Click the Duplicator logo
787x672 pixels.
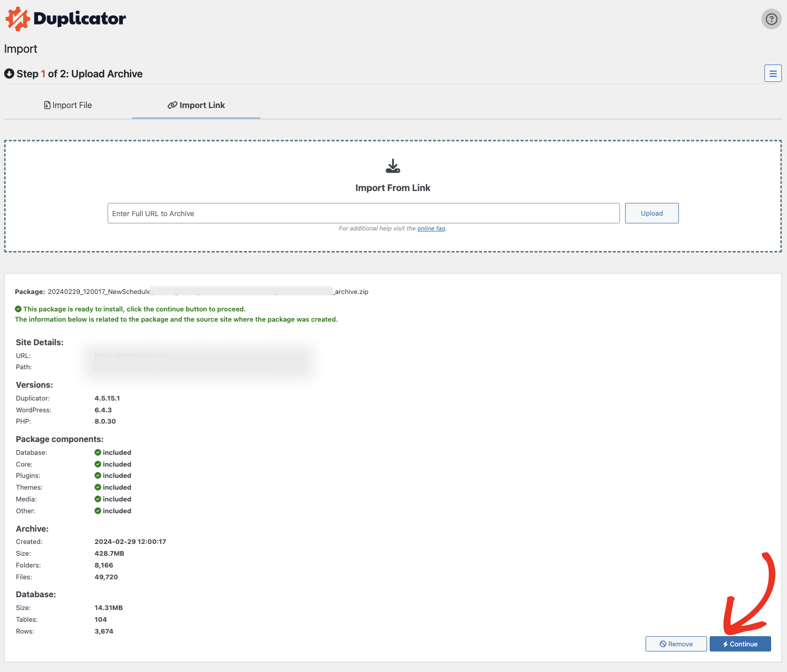pyautogui.click(x=66, y=19)
